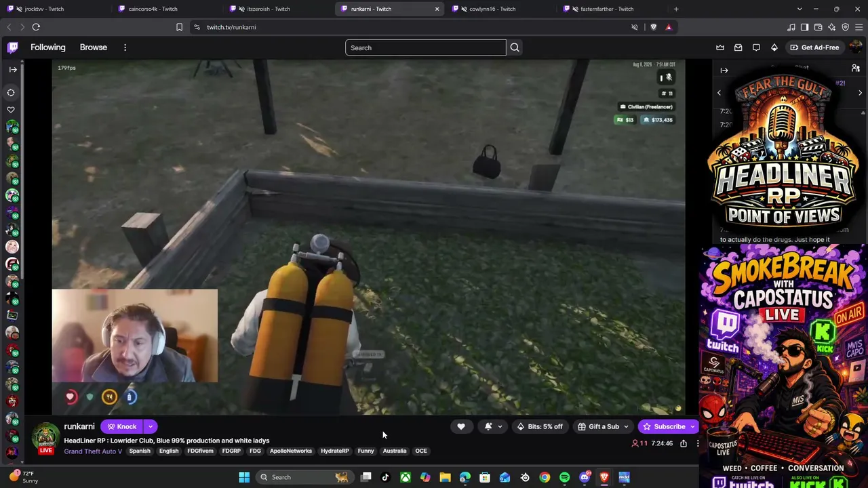
Task: Open Brave Leo AI sparkle icon
Action: coord(832,27)
